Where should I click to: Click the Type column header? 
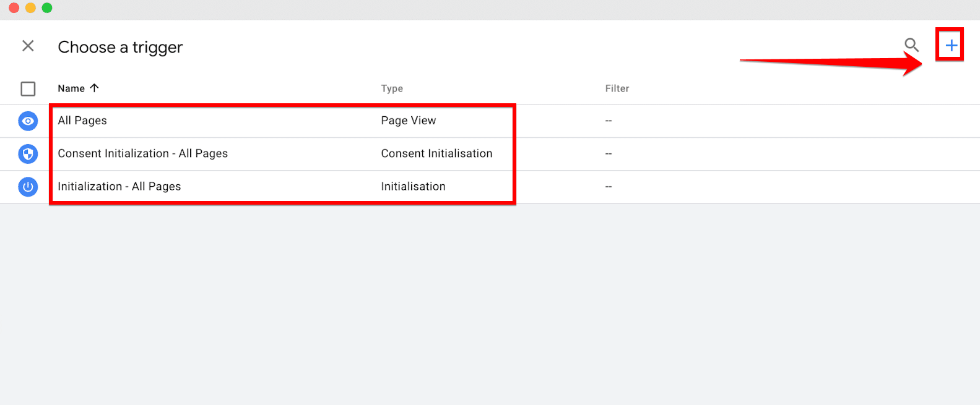[x=392, y=88]
